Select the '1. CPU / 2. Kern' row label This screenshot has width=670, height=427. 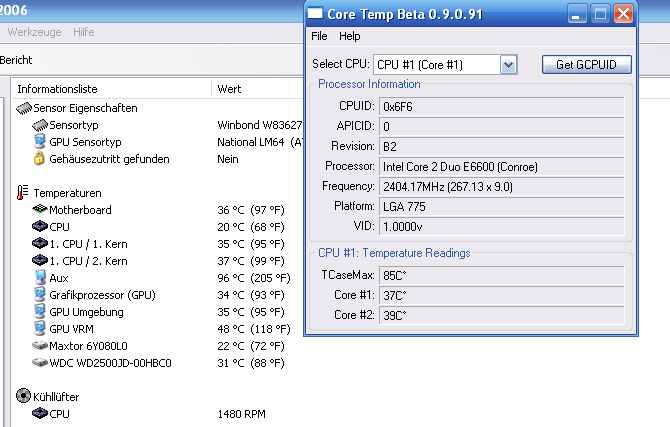click(88, 261)
